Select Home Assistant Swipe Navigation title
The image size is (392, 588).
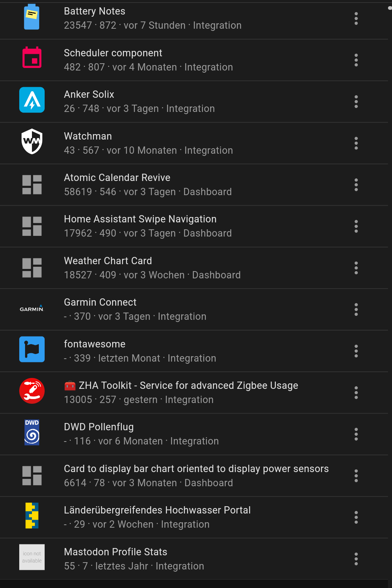(140, 219)
